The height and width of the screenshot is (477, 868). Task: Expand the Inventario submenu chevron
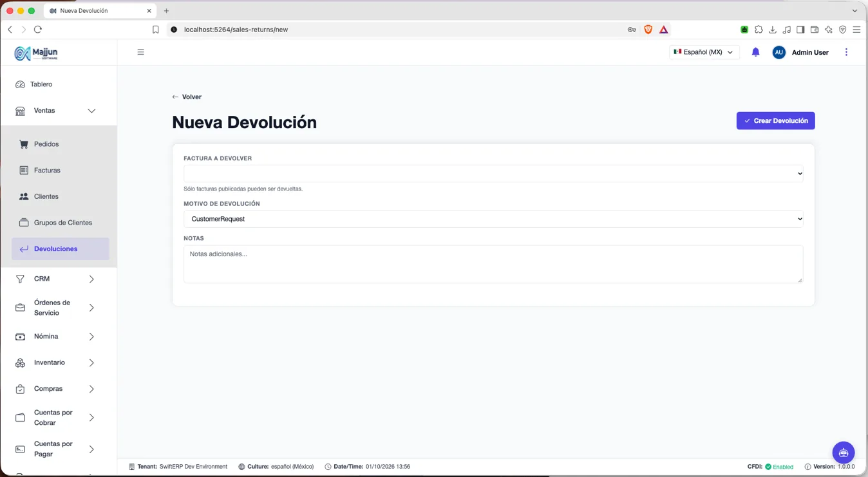[x=91, y=363]
